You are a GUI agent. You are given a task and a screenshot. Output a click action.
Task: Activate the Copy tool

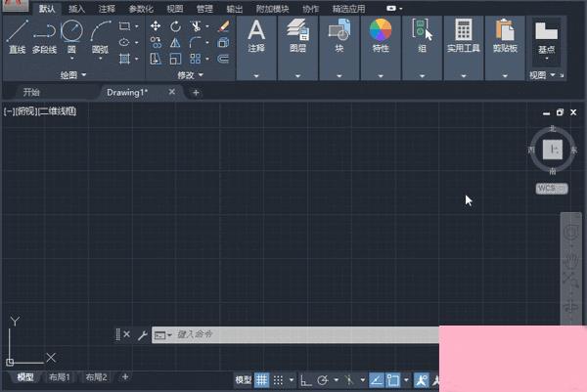pos(156,42)
